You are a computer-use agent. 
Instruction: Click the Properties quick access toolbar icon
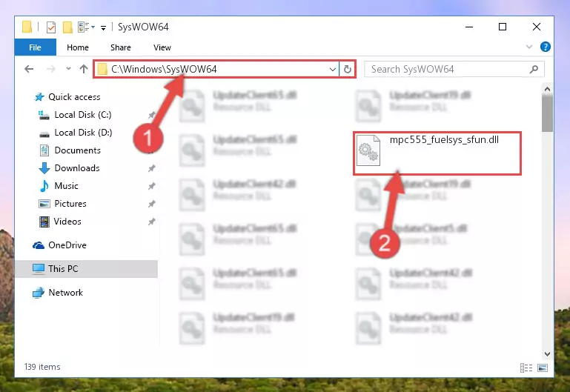pyautogui.click(x=51, y=27)
